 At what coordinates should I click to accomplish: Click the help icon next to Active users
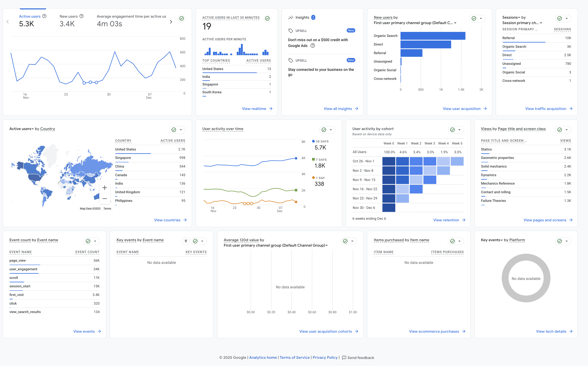click(44, 16)
